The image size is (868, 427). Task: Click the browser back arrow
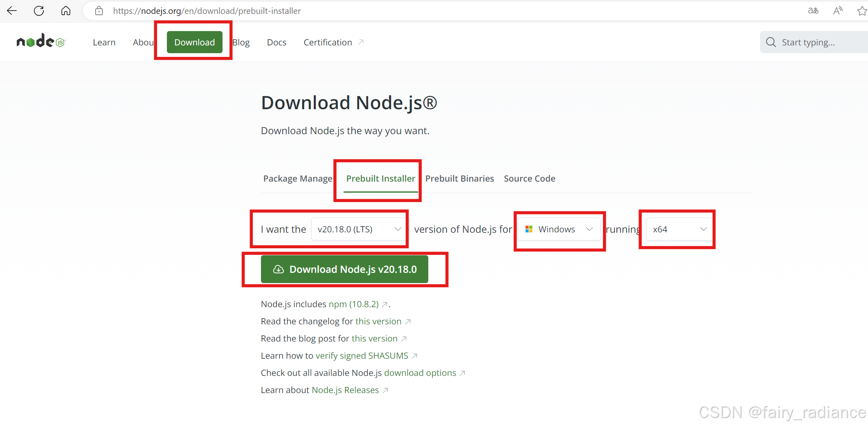pyautogui.click(x=12, y=11)
